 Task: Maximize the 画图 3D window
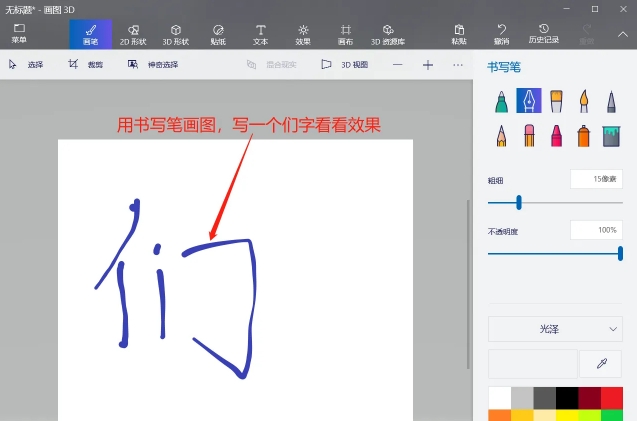coord(595,9)
